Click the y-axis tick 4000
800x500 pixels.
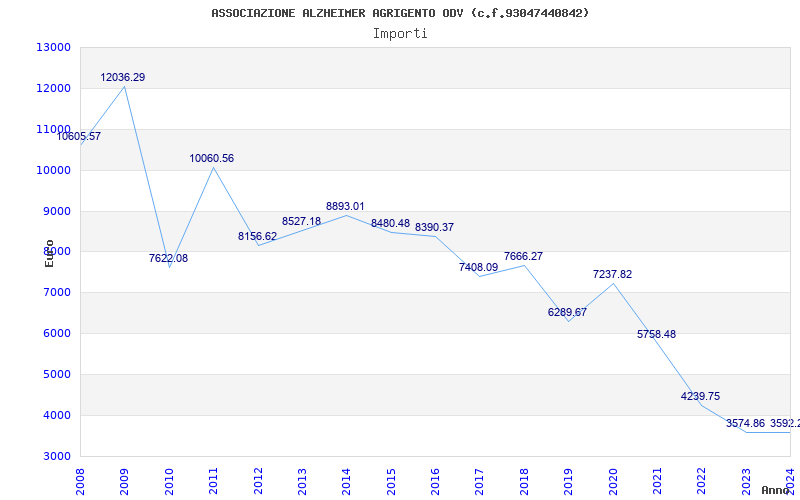click(56, 415)
